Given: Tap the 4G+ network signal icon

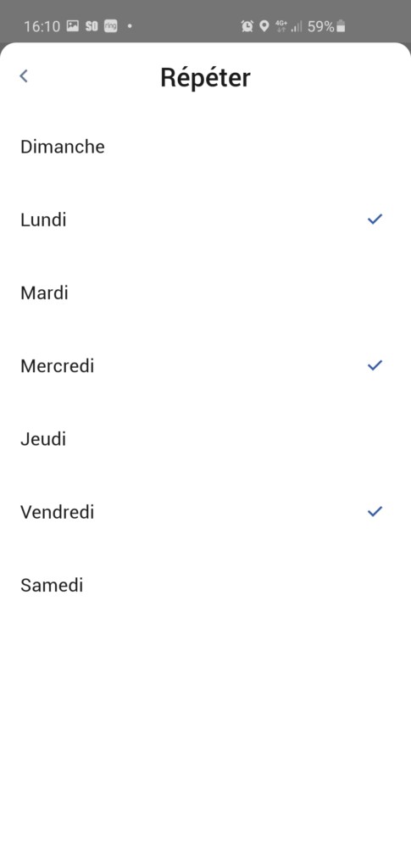Looking at the screenshot, I should [281, 26].
